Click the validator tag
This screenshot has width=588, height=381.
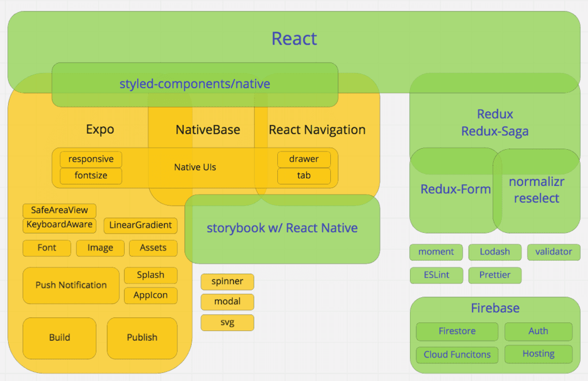coord(554,252)
